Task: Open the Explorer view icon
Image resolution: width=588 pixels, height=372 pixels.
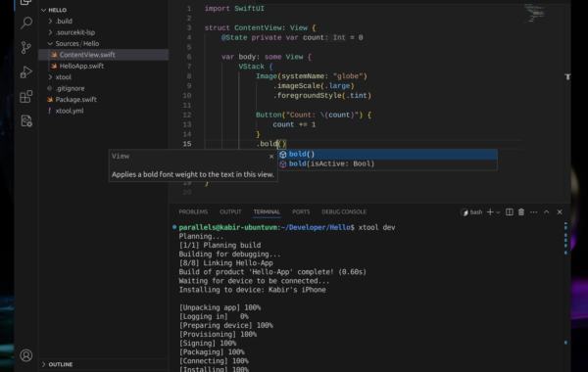Action: [26, 2]
